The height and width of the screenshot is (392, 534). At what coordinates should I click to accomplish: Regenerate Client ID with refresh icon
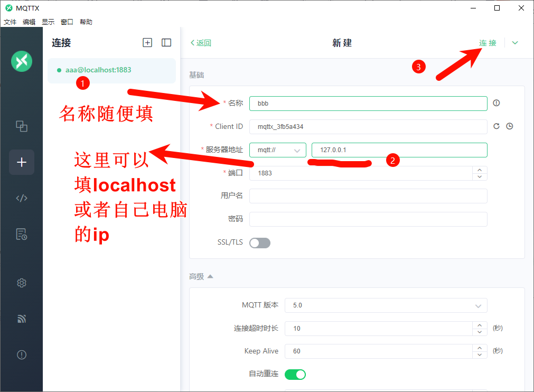click(496, 126)
